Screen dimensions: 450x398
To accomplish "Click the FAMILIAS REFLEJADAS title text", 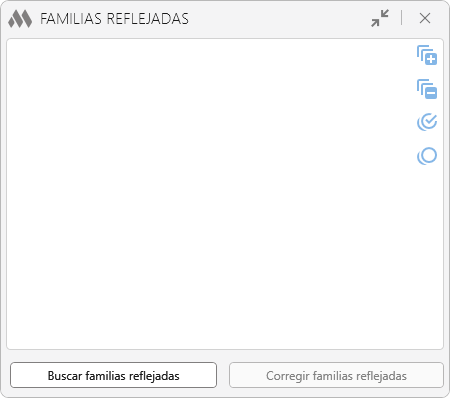I will (114, 19).
